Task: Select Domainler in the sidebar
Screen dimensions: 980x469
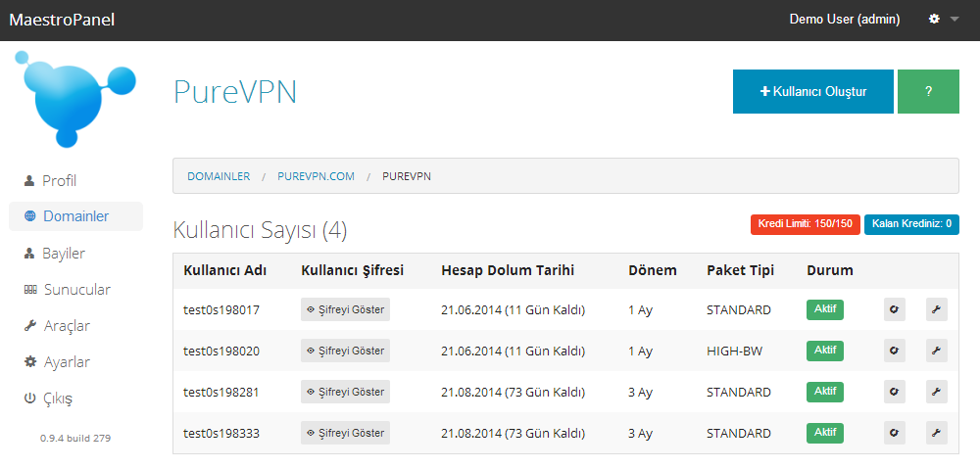Action: pyautogui.click(x=75, y=216)
